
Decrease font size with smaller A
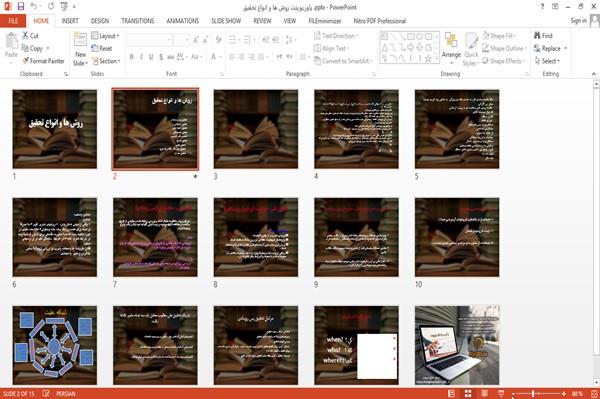(205, 40)
